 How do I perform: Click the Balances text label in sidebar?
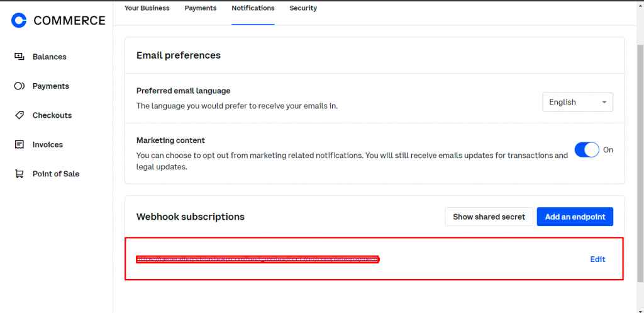pyautogui.click(x=50, y=57)
